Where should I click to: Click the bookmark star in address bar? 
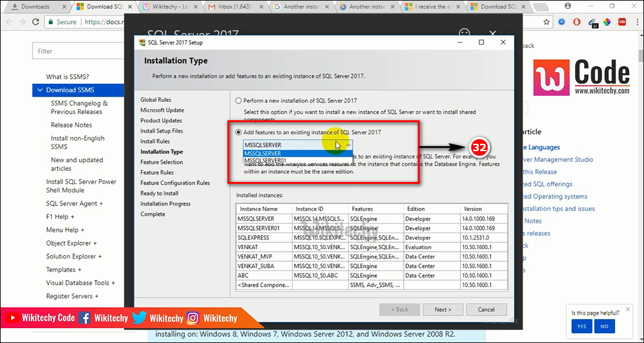click(547, 22)
